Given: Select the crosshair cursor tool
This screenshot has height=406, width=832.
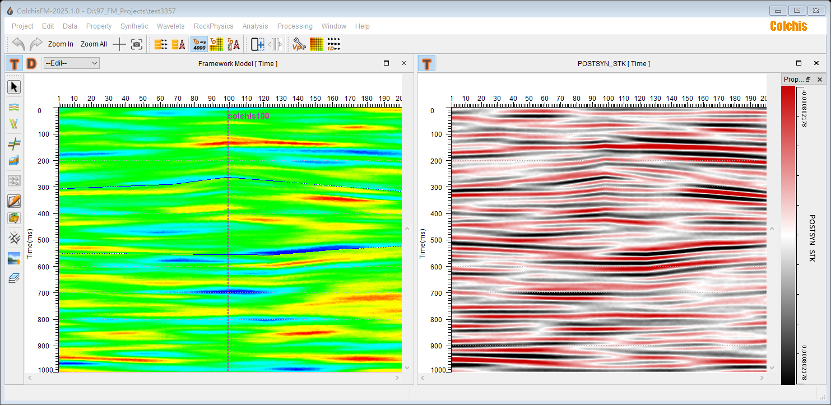Looking at the screenshot, I should 119,44.
